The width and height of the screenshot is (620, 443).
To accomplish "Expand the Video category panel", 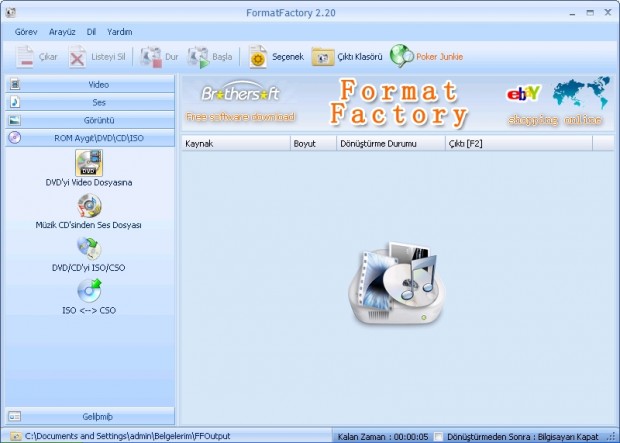I will pyautogui.click(x=90, y=84).
